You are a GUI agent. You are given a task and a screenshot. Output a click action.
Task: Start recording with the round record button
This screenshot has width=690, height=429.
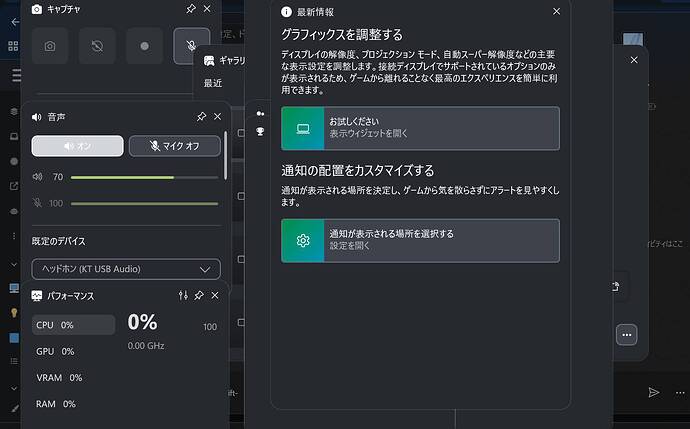click(144, 46)
